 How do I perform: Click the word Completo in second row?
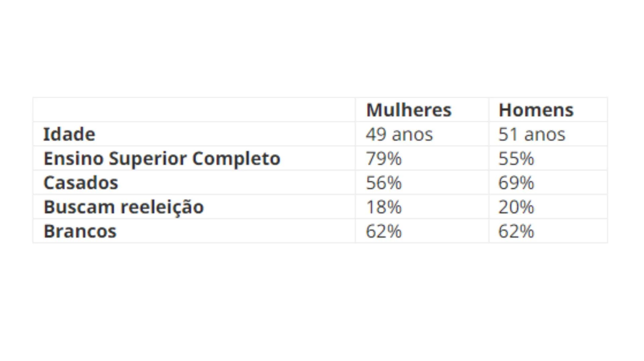tap(236, 159)
